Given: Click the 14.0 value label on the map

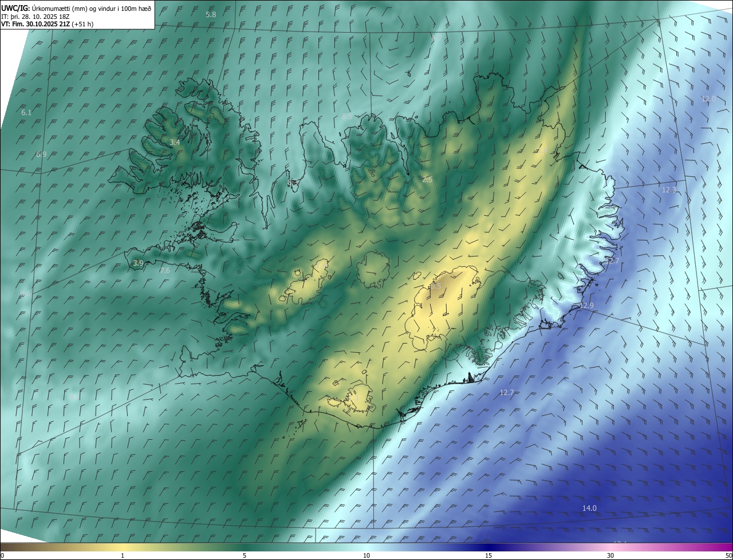Looking at the screenshot, I should click(x=589, y=508).
